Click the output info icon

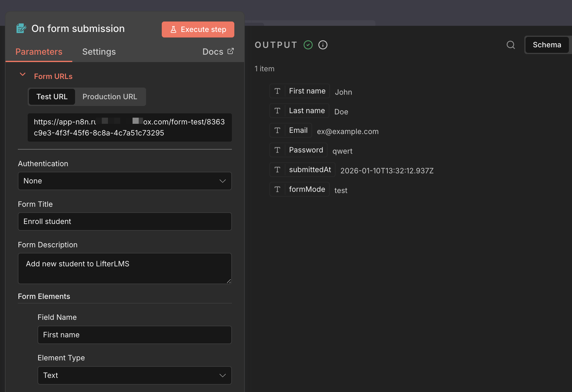pyautogui.click(x=323, y=45)
